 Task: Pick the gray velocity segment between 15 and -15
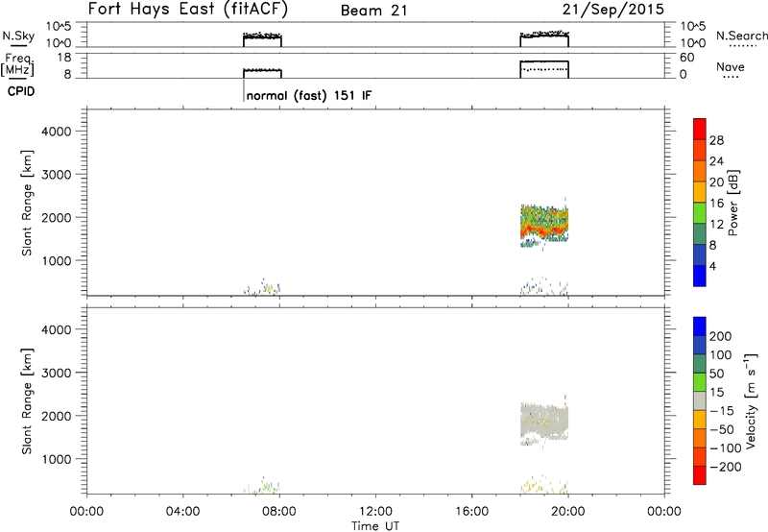point(700,400)
